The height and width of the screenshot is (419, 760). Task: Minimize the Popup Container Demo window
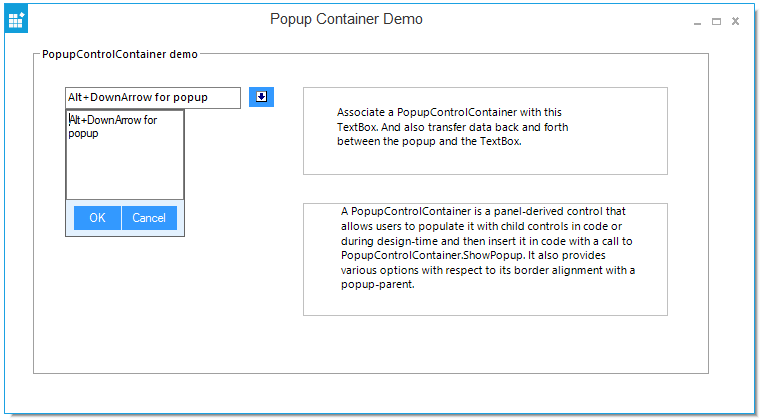point(697,21)
